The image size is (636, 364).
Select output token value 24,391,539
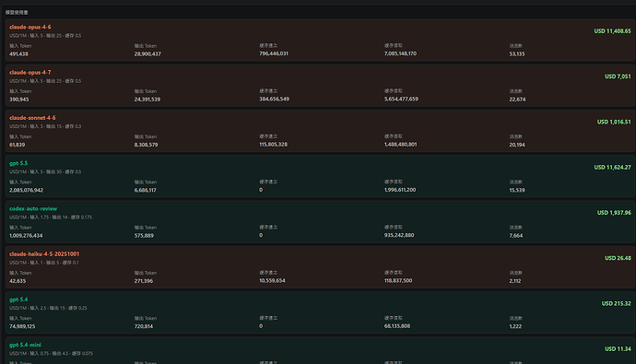(147, 100)
